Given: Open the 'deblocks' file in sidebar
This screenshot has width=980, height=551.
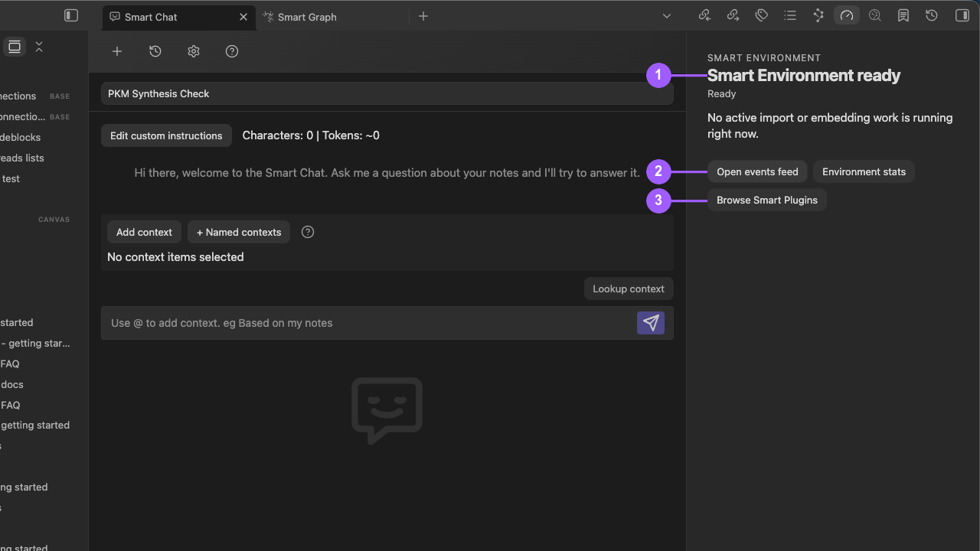Looking at the screenshot, I should tap(21, 137).
